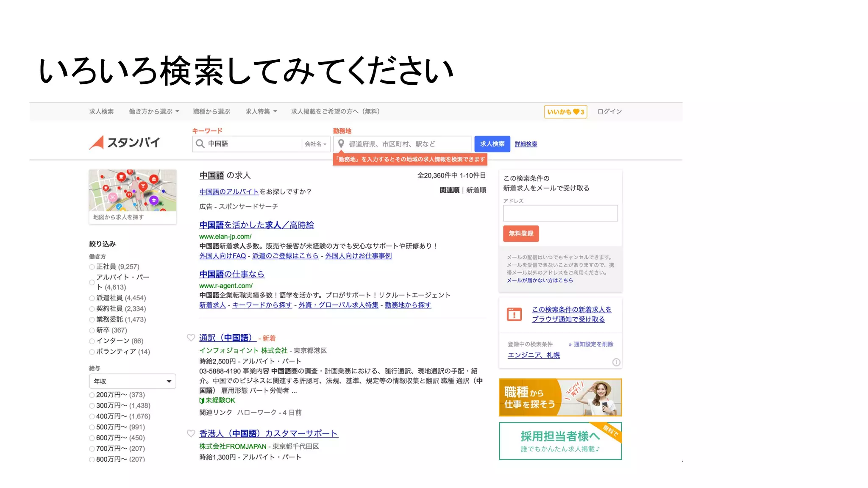This screenshot has height=488, width=868.
Task: Favorite the 香港人 カスタマーサポート job heart icon
Action: (x=191, y=433)
